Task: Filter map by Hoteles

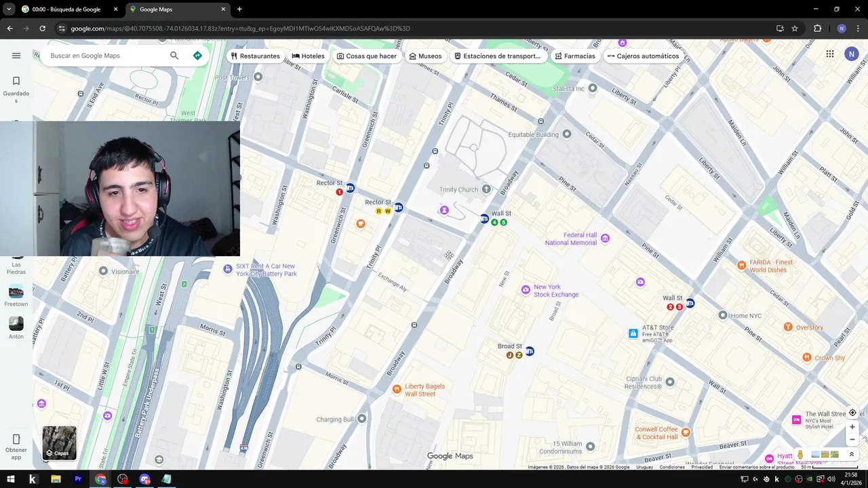Action: (309, 56)
